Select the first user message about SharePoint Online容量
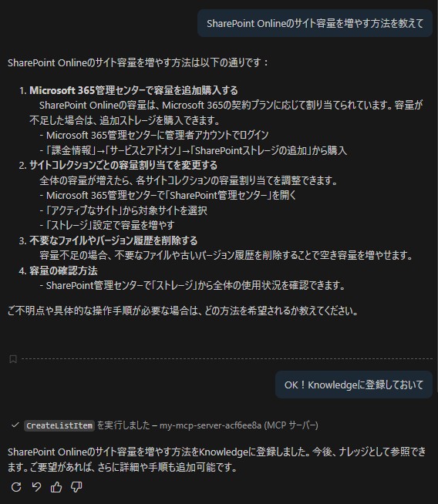The image size is (438, 504). tap(315, 23)
